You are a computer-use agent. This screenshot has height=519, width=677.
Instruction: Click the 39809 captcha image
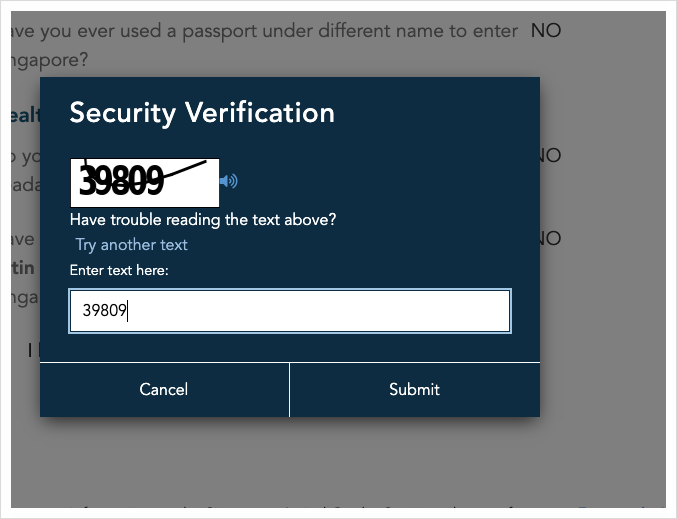click(x=144, y=181)
